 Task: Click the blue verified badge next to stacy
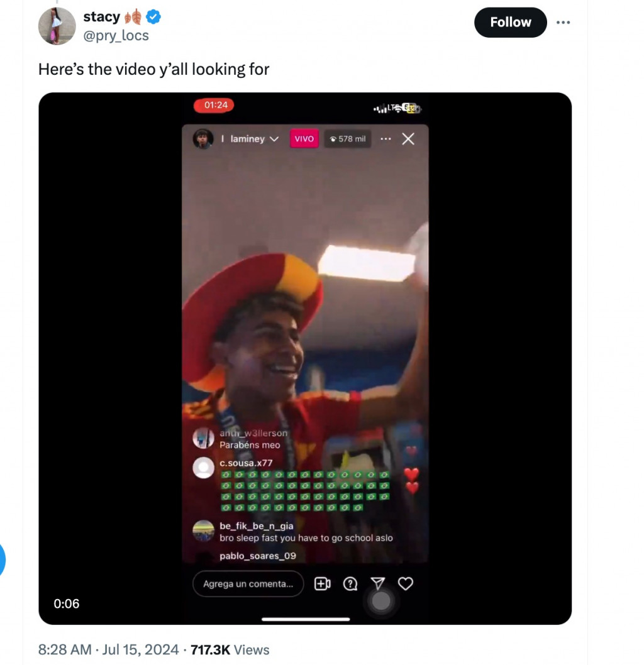153,17
